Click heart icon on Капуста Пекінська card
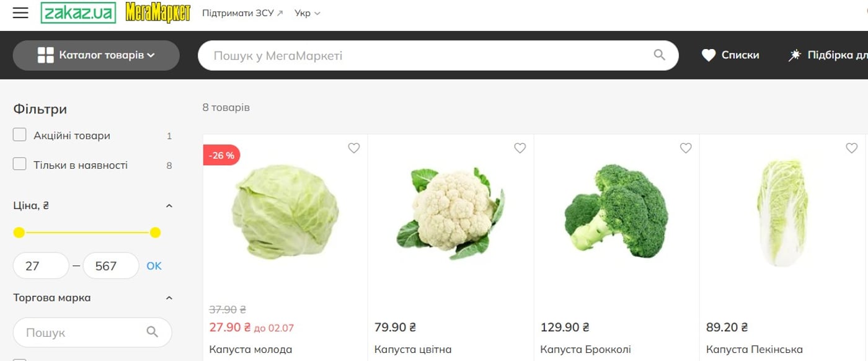The image size is (868, 361). click(852, 148)
